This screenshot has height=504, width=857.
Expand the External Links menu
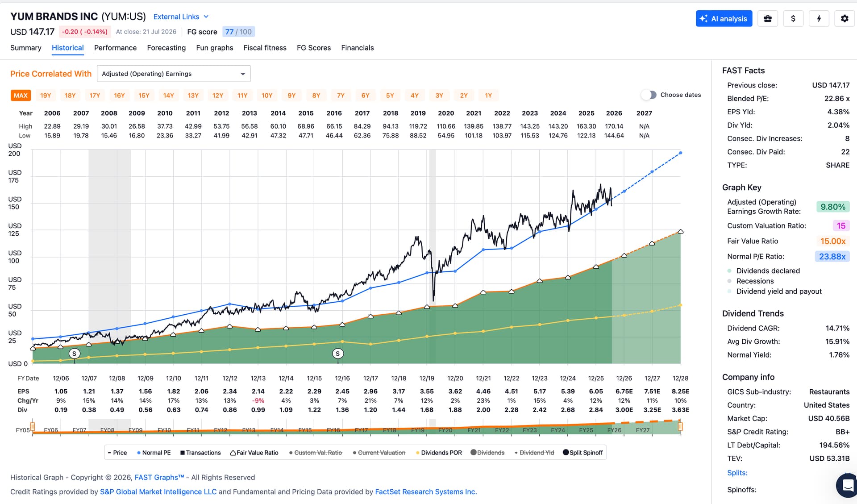tap(181, 17)
